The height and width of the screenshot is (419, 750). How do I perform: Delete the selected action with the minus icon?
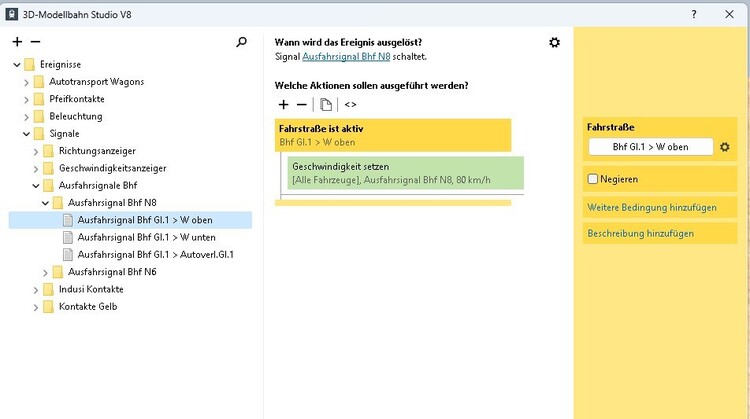click(302, 104)
